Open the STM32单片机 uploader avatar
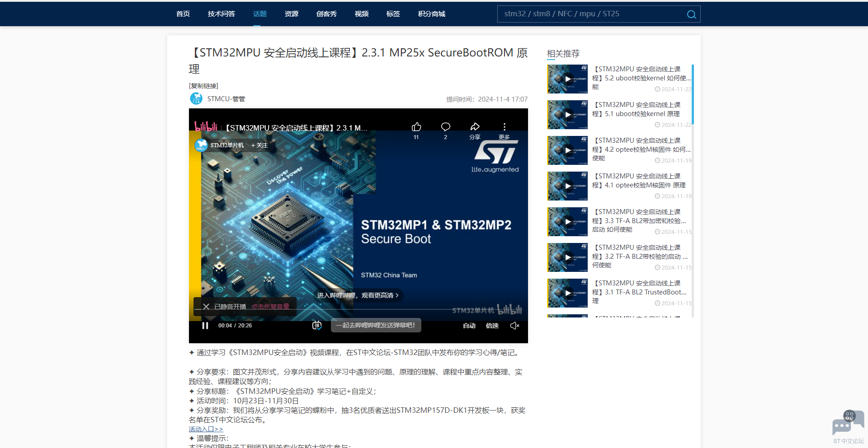Screen dimensions: 868x448 pyautogui.click(x=201, y=145)
